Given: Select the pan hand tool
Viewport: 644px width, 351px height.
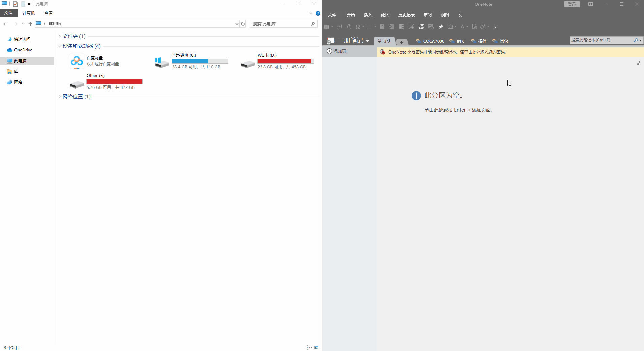Looking at the screenshot, I should tap(349, 27).
